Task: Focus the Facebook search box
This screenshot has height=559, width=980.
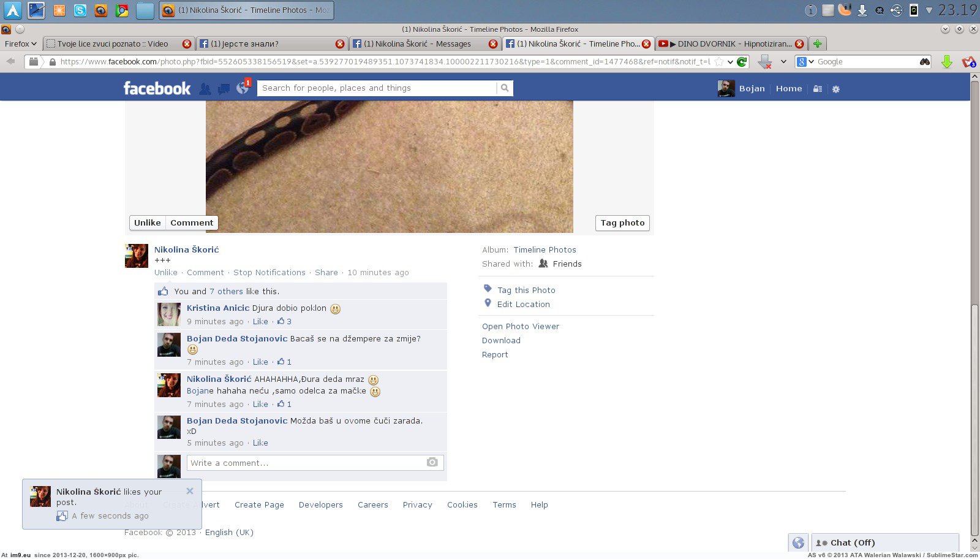Action: [x=377, y=88]
